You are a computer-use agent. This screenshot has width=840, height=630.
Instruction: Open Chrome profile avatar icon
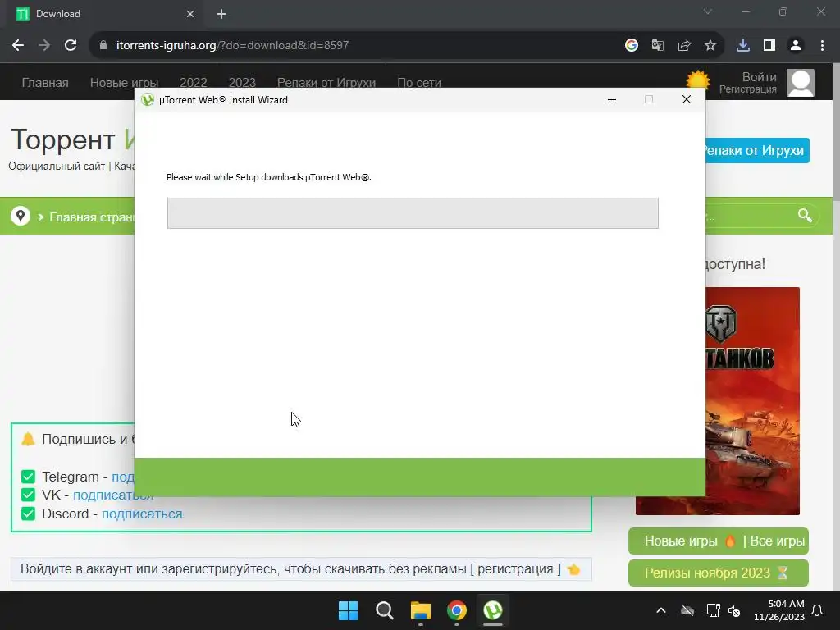click(796, 46)
